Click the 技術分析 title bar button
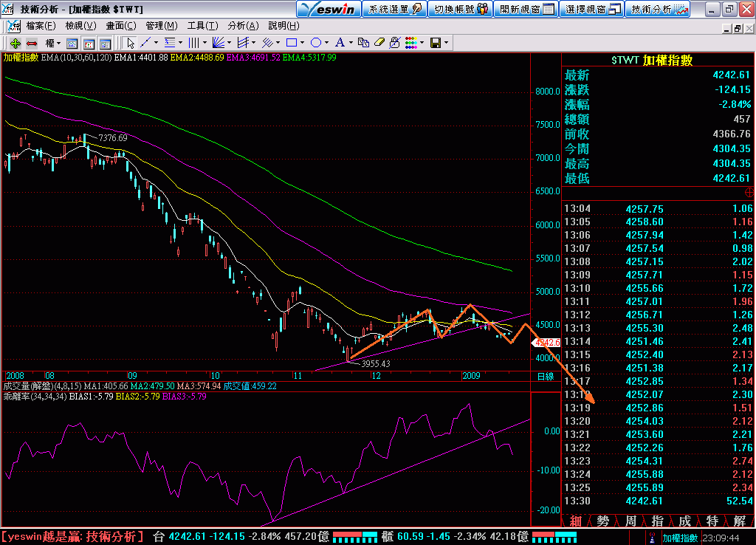This screenshot has height=545, width=756. [658, 9]
